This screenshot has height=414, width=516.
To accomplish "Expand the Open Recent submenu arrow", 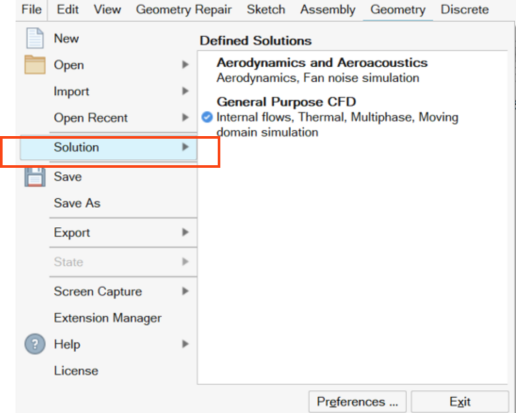I will [185, 117].
